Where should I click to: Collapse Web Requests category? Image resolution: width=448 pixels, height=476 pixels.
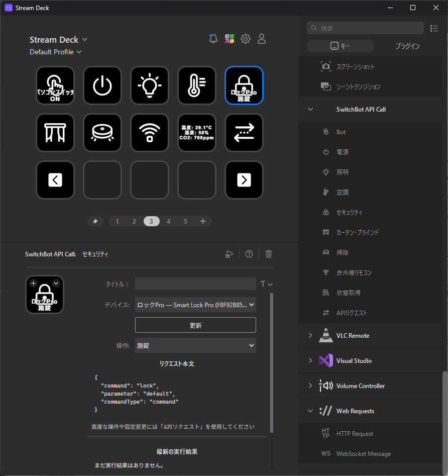pyautogui.click(x=310, y=411)
